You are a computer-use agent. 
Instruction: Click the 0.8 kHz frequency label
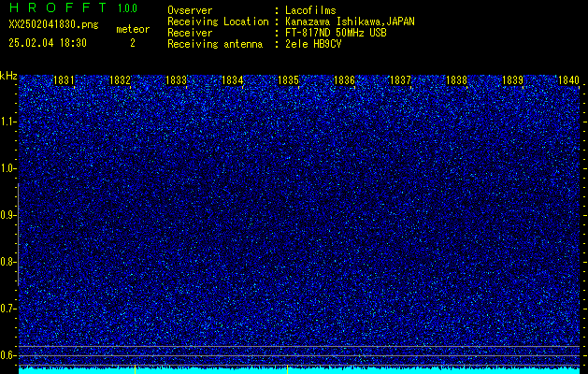pos(7,262)
